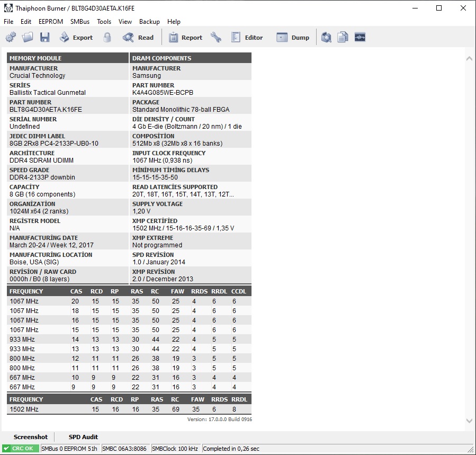Click the gear settings toolbar icon
Viewport: 476px width, 455px height.
[x=11, y=38]
